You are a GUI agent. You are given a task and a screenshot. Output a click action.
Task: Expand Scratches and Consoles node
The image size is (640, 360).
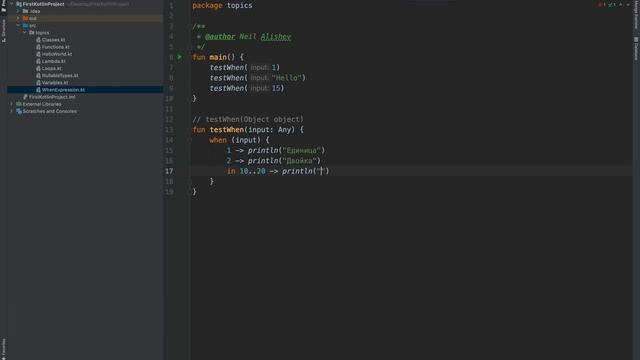(12, 111)
